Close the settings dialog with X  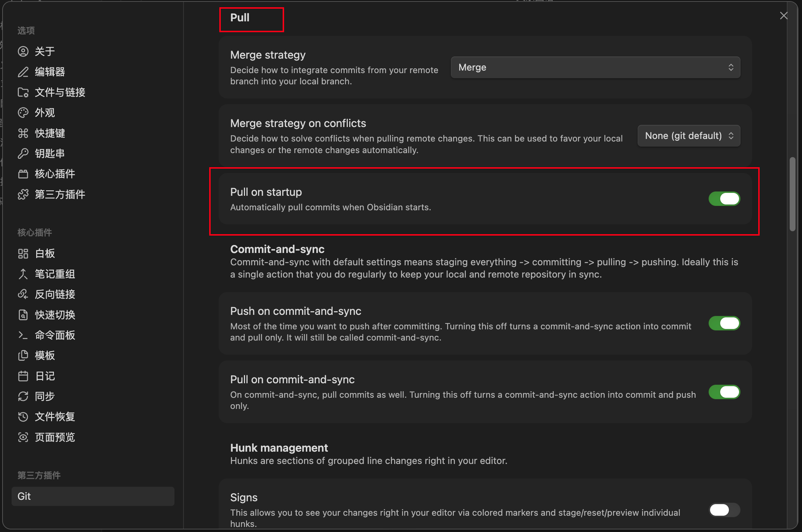pos(784,16)
